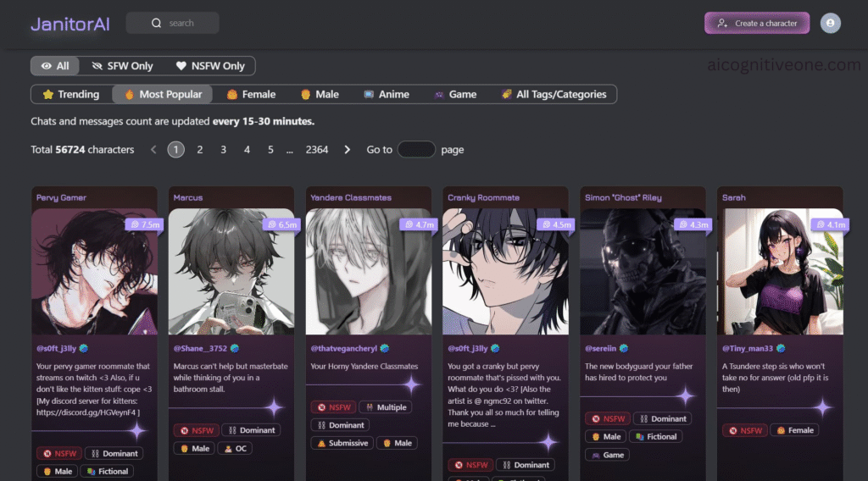
Task: Click the search input field
Action: (173, 23)
